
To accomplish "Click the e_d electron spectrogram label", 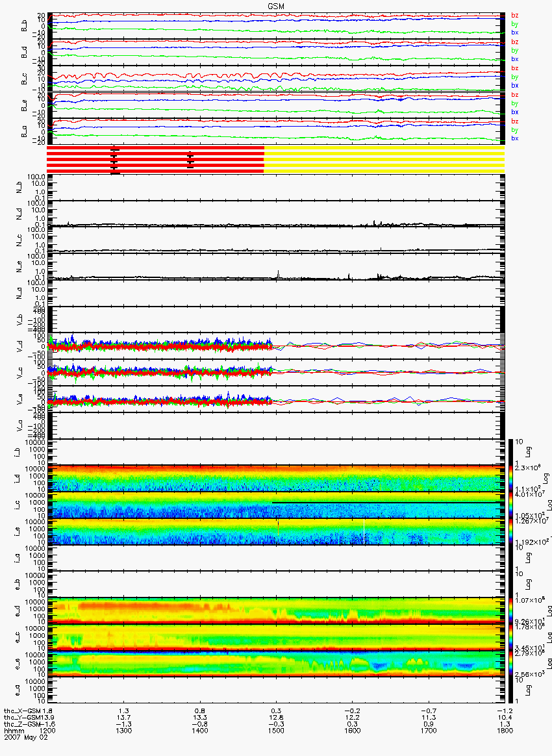I will (18, 610).
